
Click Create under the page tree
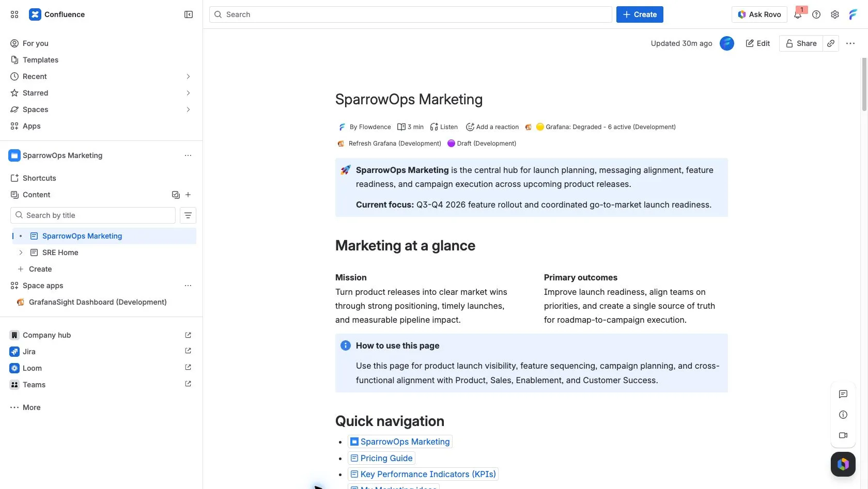40,269
